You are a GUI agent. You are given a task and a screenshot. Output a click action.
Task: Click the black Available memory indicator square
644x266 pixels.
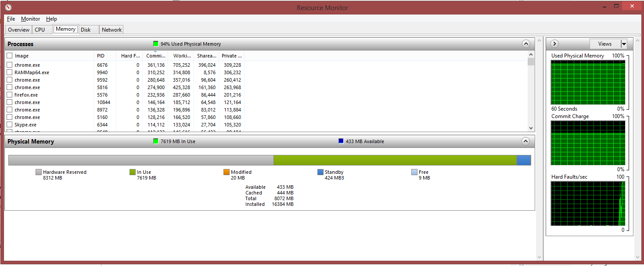coord(341,141)
